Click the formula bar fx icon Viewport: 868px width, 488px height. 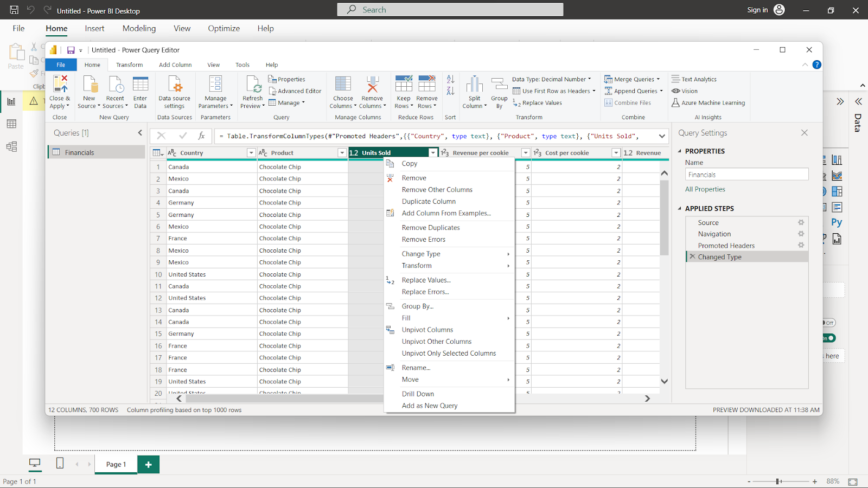(x=201, y=136)
